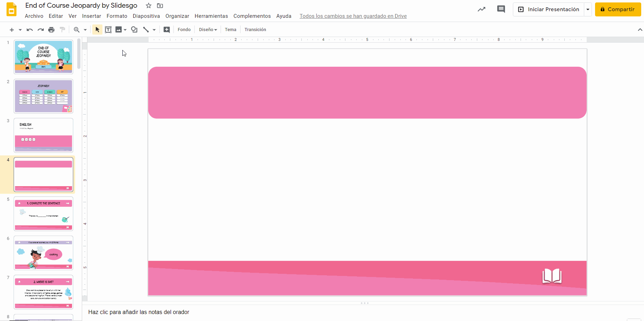This screenshot has height=321, width=644.
Task: Select slide 2 Jeopardy board thumbnail
Action: [x=43, y=96]
